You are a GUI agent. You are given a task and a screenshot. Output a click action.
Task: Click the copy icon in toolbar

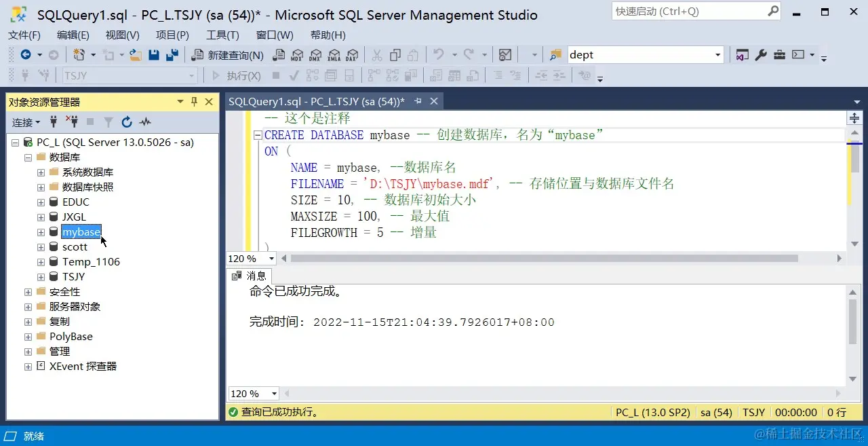395,55
